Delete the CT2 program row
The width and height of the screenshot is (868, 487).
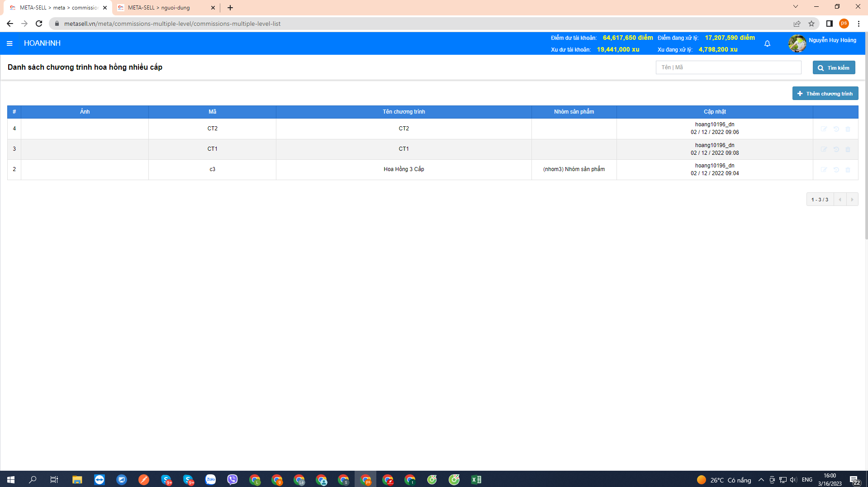[848, 129]
